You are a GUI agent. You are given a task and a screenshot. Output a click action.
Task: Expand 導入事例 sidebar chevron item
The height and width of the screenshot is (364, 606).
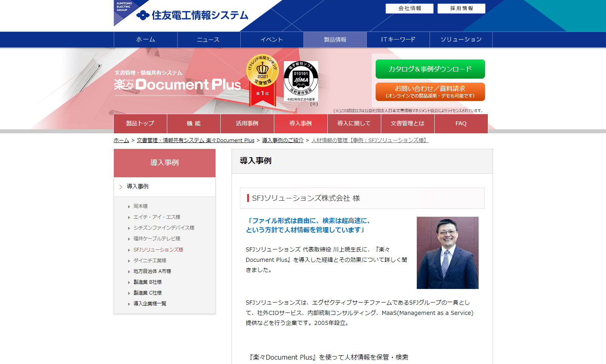click(x=164, y=186)
